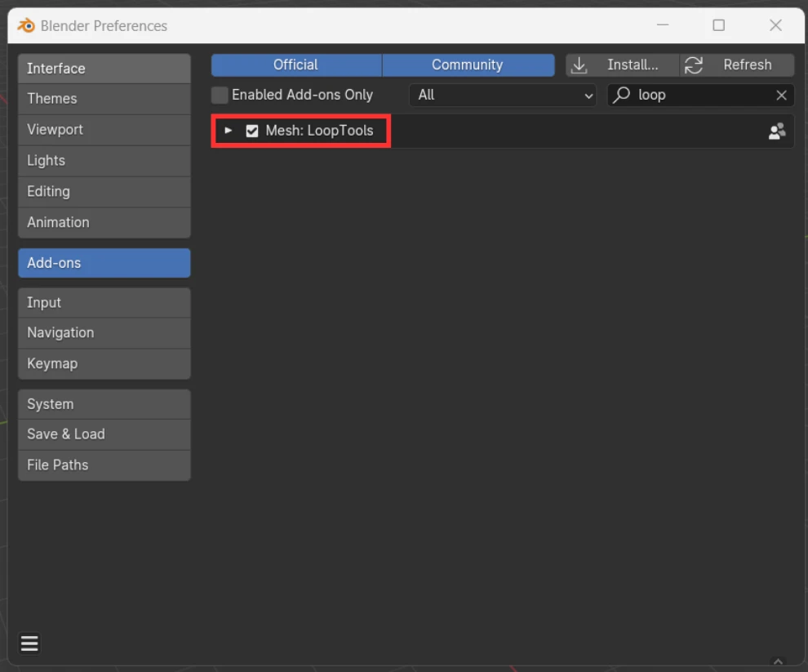Select the File Paths section
The height and width of the screenshot is (672, 808).
(x=104, y=465)
